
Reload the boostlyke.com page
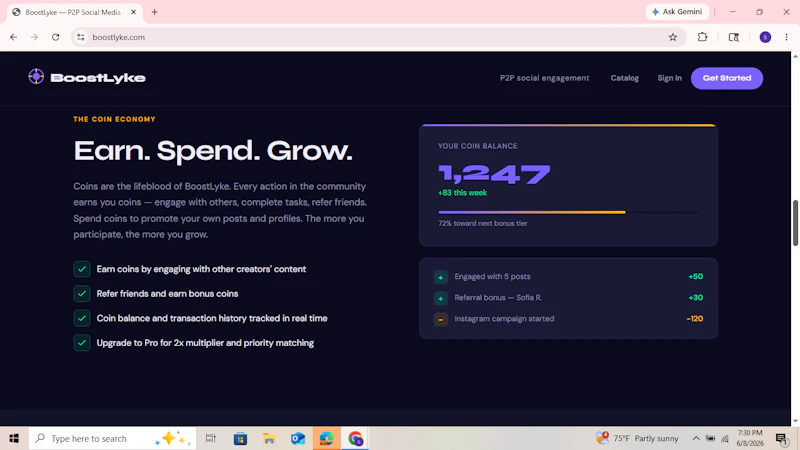coord(56,37)
